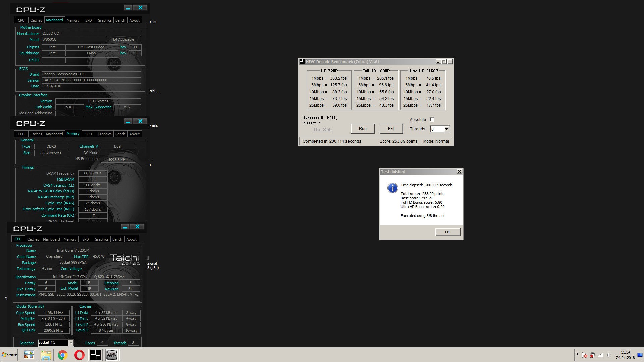Click the Run button in HEVC Benchmark
This screenshot has height=362, width=644.
(363, 129)
